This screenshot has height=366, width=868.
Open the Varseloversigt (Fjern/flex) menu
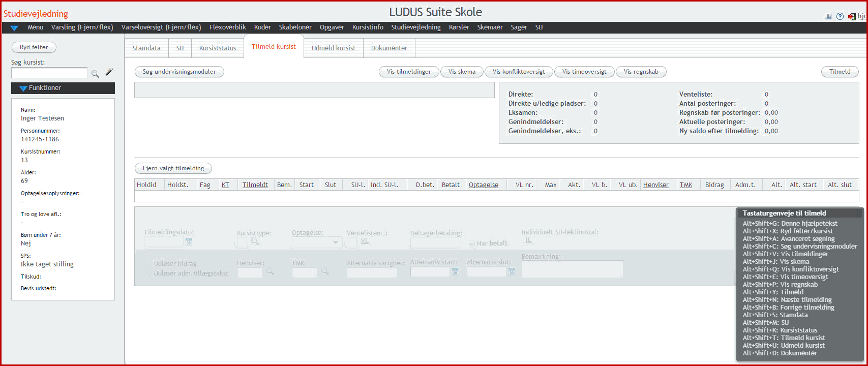coord(161,27)
